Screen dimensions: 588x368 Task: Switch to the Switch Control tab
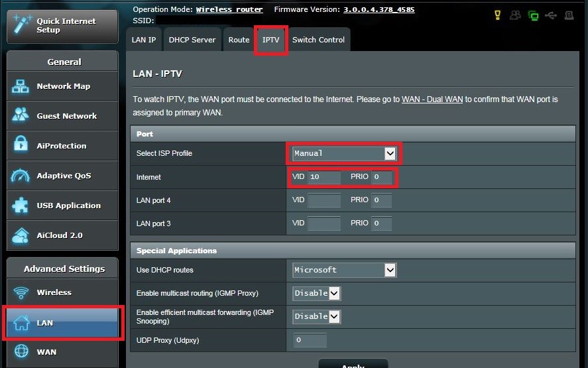click(318, 40)
